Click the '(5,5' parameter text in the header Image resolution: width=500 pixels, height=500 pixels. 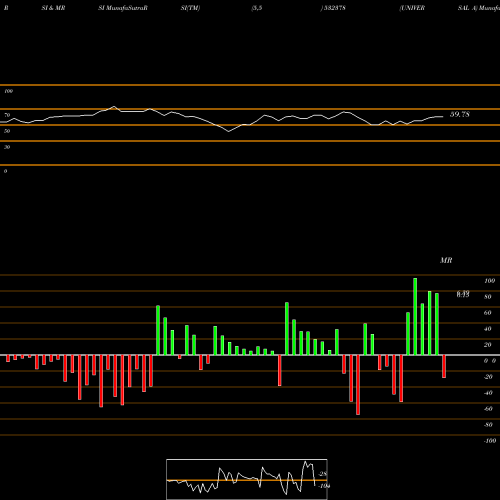pos(257,8)
